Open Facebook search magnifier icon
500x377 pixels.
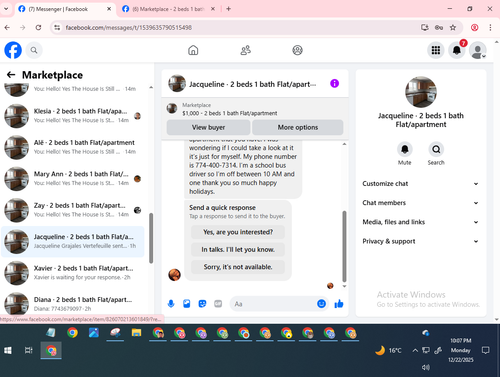34,50
